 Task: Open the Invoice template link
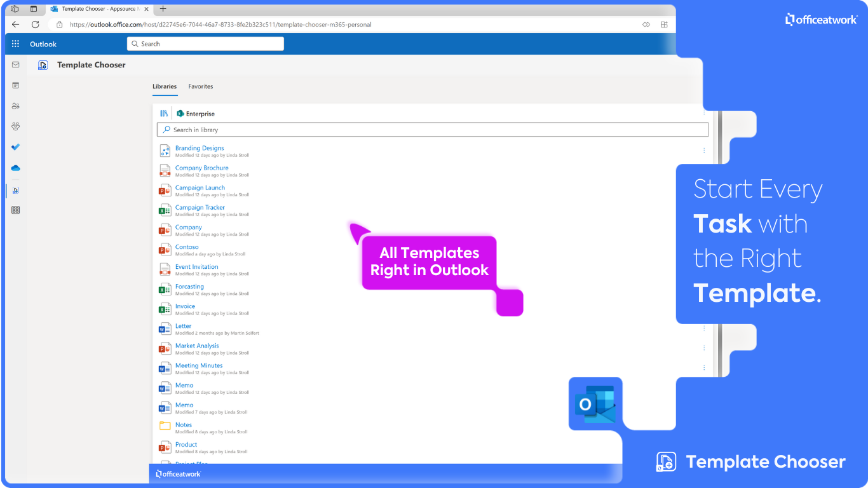[x=185, y=306]
